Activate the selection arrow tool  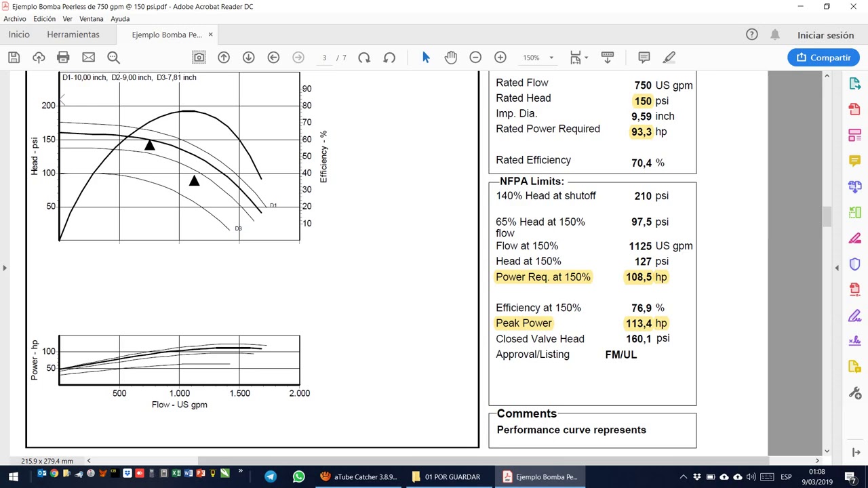point(426,58)
